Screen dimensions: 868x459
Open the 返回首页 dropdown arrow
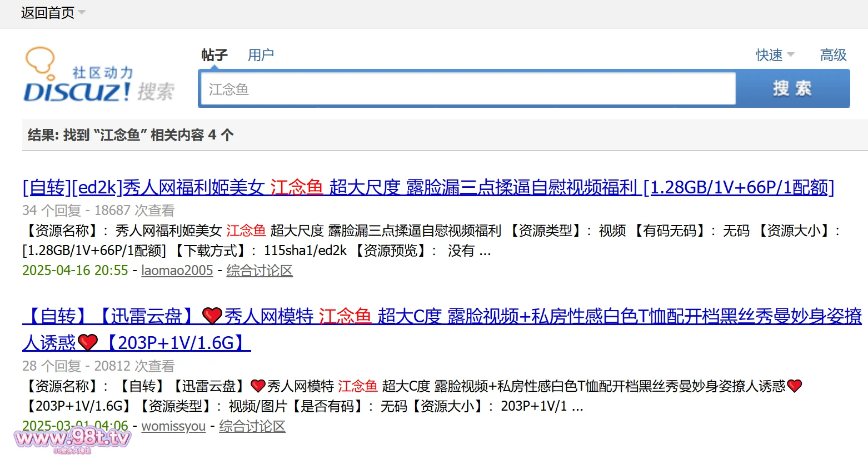point(82,12)
